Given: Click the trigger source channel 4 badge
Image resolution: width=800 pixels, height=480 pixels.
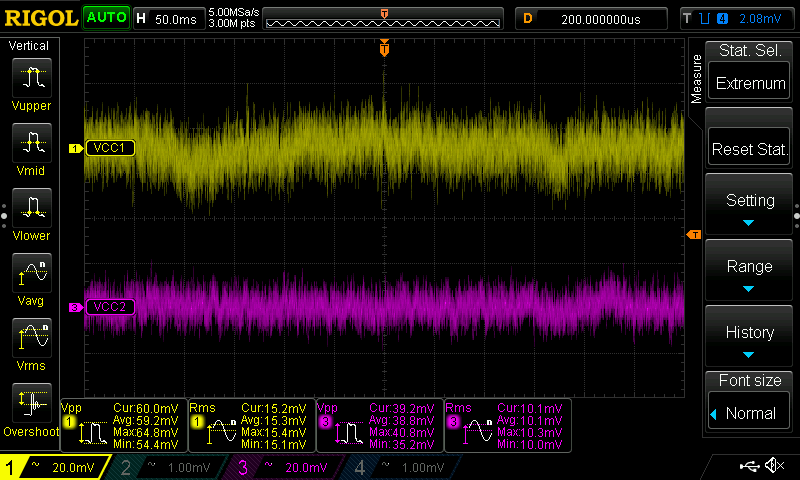Looking at the screenshot, I should [722, 19].
